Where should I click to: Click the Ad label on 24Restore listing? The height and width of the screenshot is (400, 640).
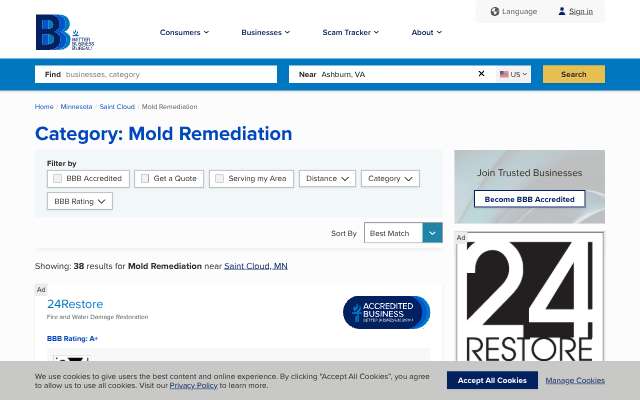(x=41, y=289)
